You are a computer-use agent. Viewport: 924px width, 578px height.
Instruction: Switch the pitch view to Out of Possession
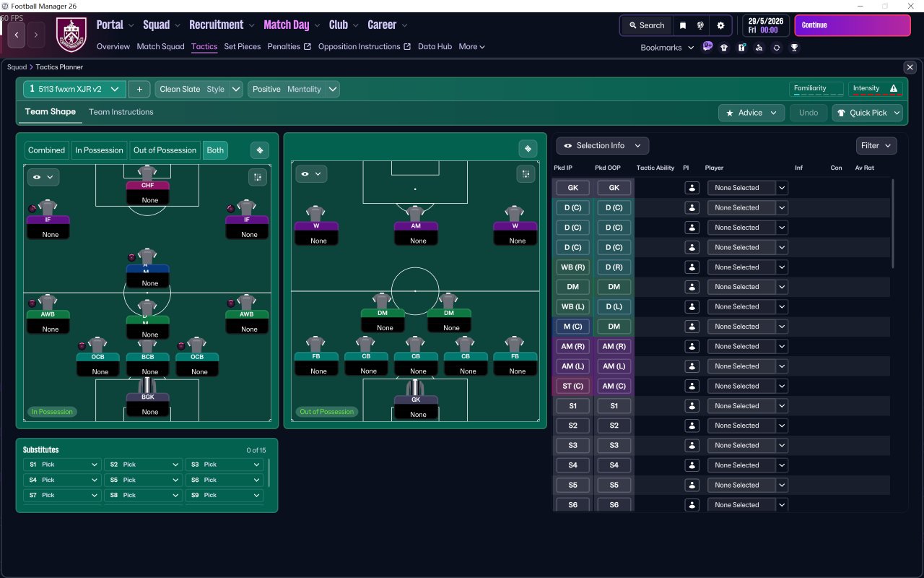[x=165, y=150]
